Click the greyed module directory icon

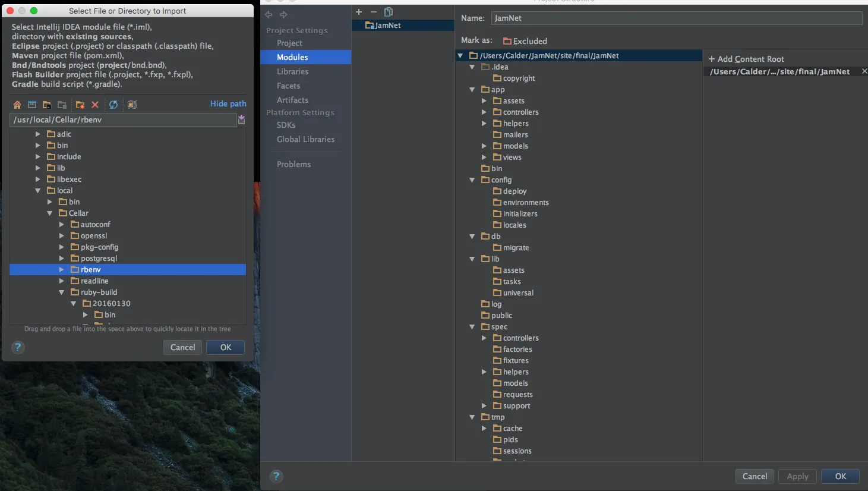pos(62,105)
